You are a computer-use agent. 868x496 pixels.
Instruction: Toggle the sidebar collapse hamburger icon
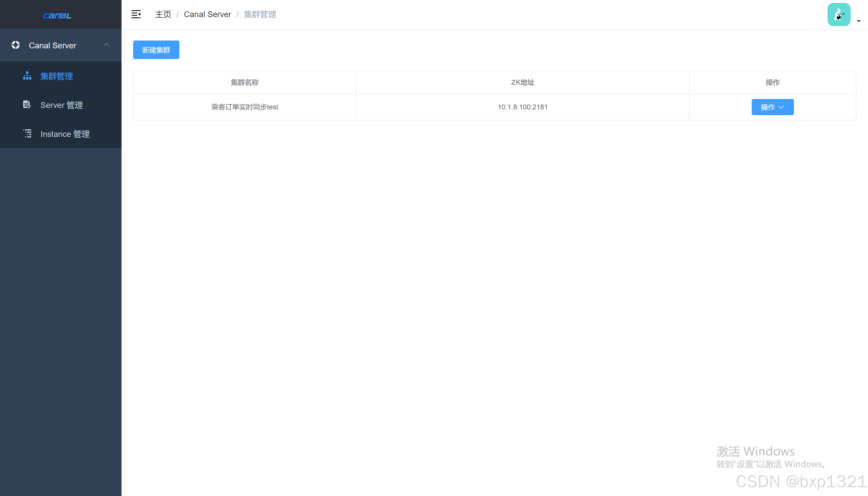pos(136,14)
